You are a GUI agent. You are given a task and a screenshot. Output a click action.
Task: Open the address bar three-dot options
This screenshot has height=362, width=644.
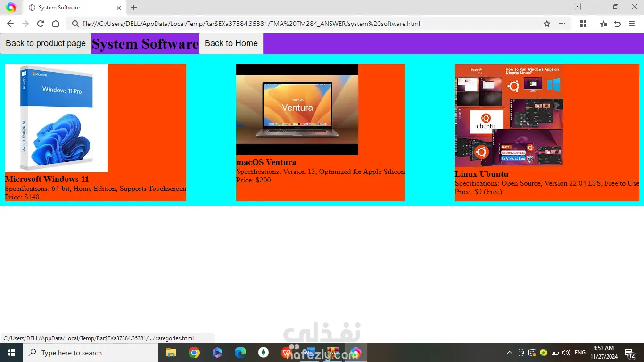[x=562, y=24]
